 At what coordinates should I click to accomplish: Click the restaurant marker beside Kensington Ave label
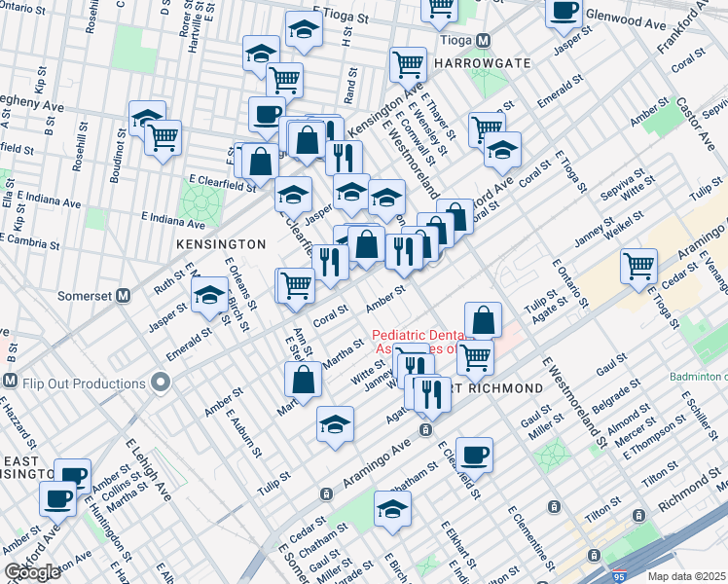(x=344, y=160)
